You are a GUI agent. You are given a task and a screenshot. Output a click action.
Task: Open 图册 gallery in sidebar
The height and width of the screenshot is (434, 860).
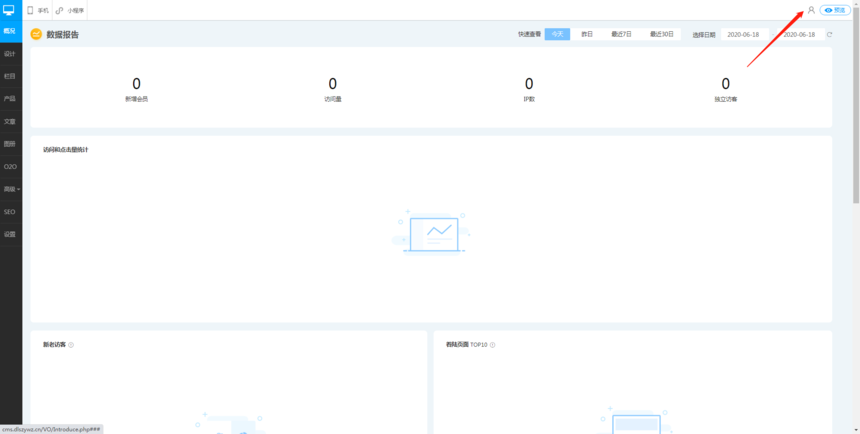point(10,144)
